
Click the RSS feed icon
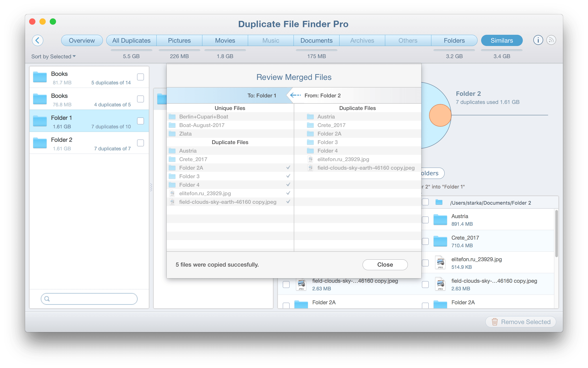(551, 40)
